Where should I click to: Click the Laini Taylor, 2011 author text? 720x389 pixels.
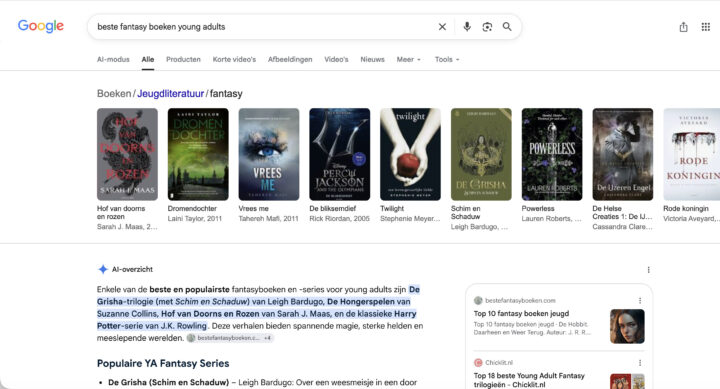[x=195, y=219]
